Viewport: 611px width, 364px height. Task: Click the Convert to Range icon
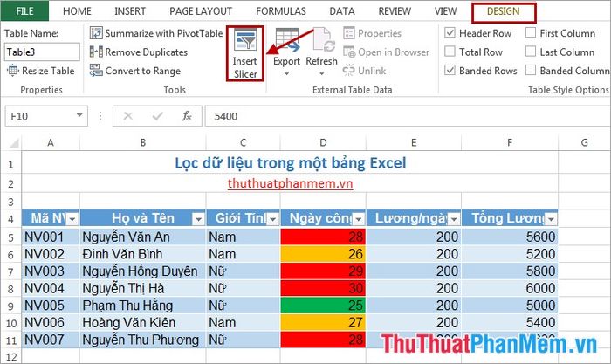click(x=96, y=71)
